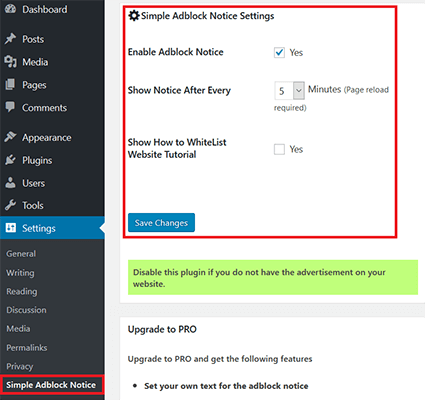The height and width of the screenshot is (400, 425).
Task: Open the Permalinks settings submenu item
Action: tap(27, 347)
